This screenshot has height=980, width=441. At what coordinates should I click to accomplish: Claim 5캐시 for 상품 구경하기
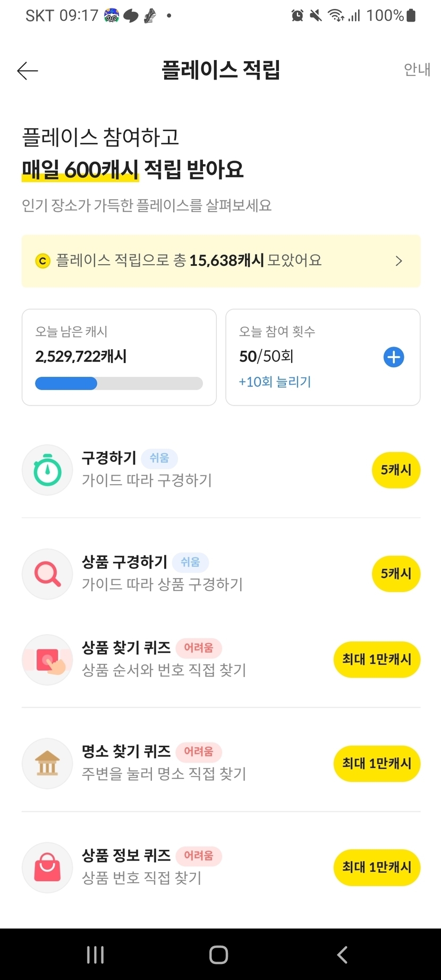(396, 574)
